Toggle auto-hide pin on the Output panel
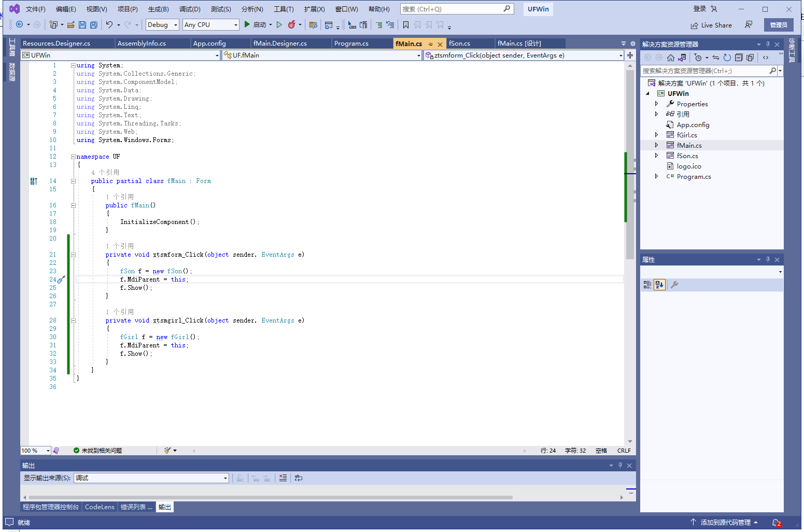804x532 pixels. click(620, 465)
